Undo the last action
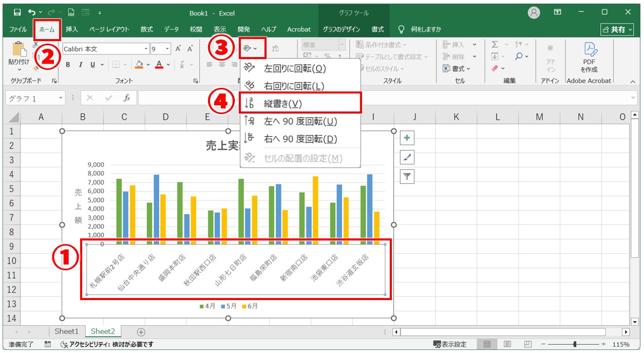Screen dimensions: 644x353 click(x=32, y=12)
